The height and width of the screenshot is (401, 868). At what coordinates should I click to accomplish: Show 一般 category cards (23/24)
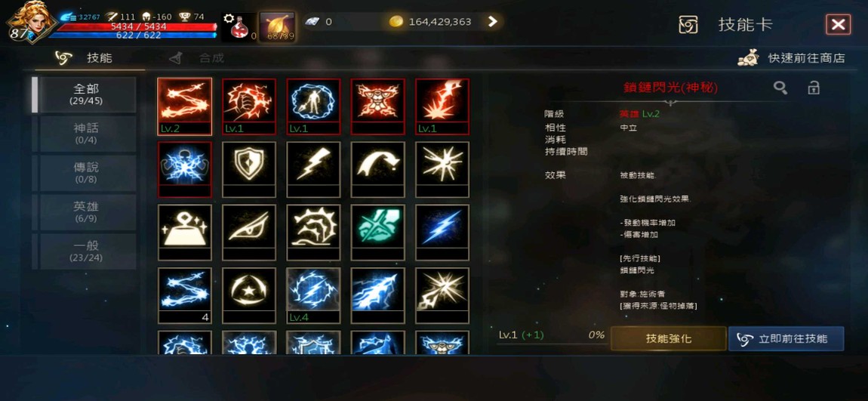86,251
